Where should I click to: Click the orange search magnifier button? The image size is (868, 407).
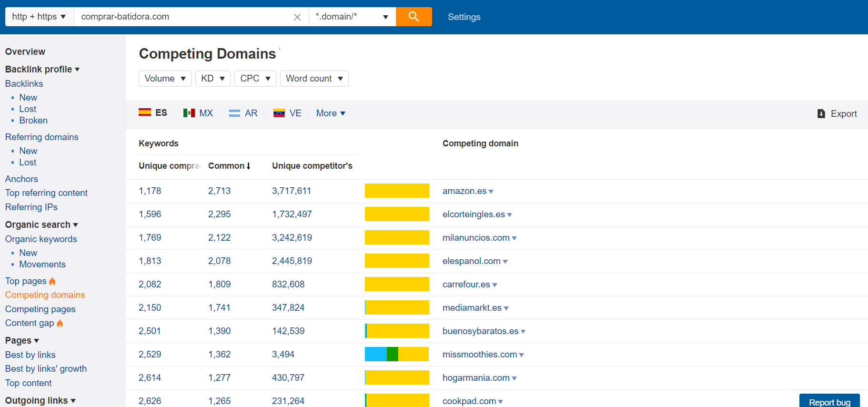pyautogui.click(x=414, y=17)
